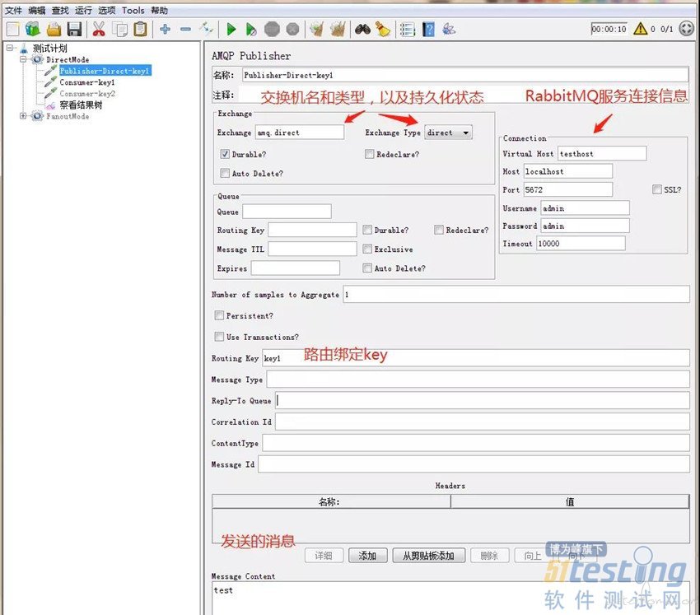Clear current results with broom icon
This screenshot has width=700, height=615.
(x=316, y=30)
